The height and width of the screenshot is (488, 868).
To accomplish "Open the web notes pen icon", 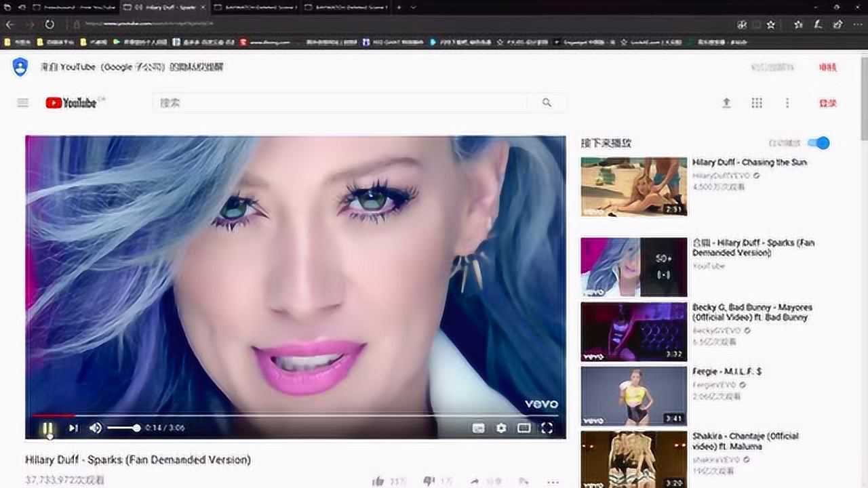I will point(818,24).
